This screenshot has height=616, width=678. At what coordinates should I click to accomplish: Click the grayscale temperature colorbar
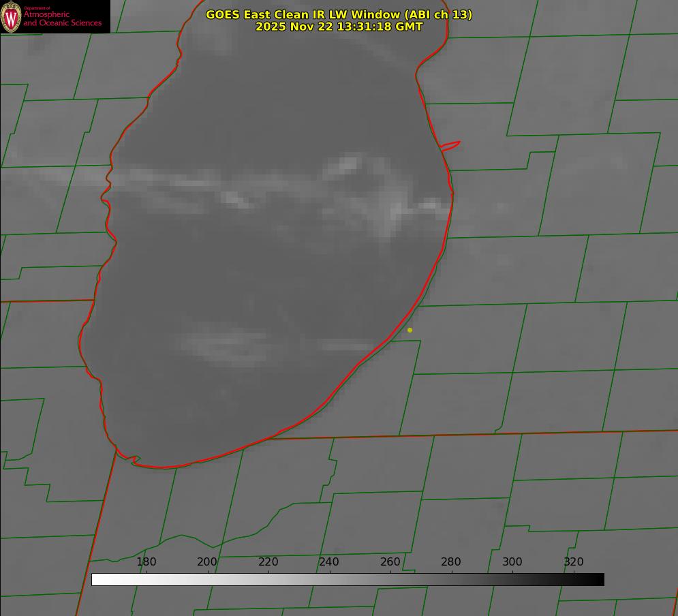tap(348, 579)
